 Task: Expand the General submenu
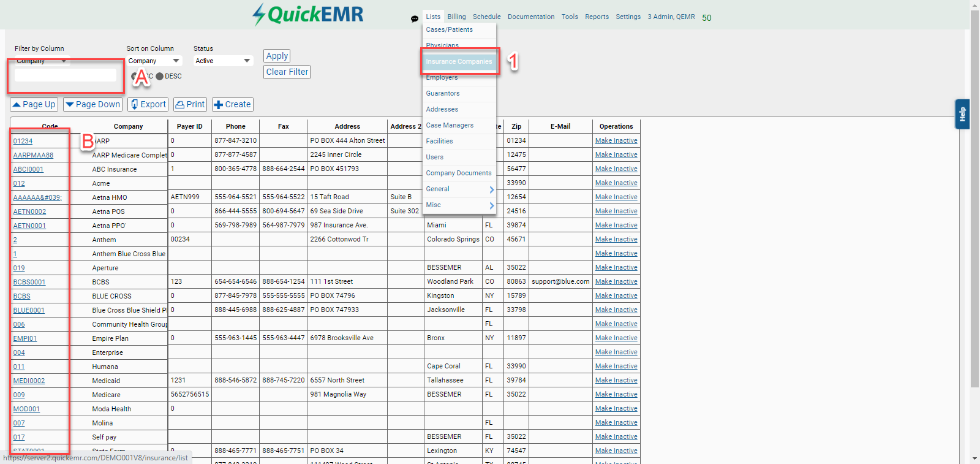click(459, 189)
